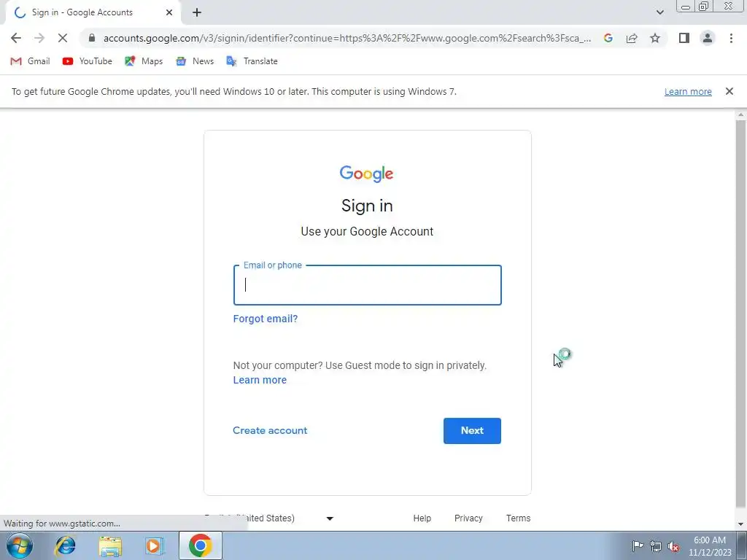Stop loading the page
747x560 pixels.
click(63, 38)
